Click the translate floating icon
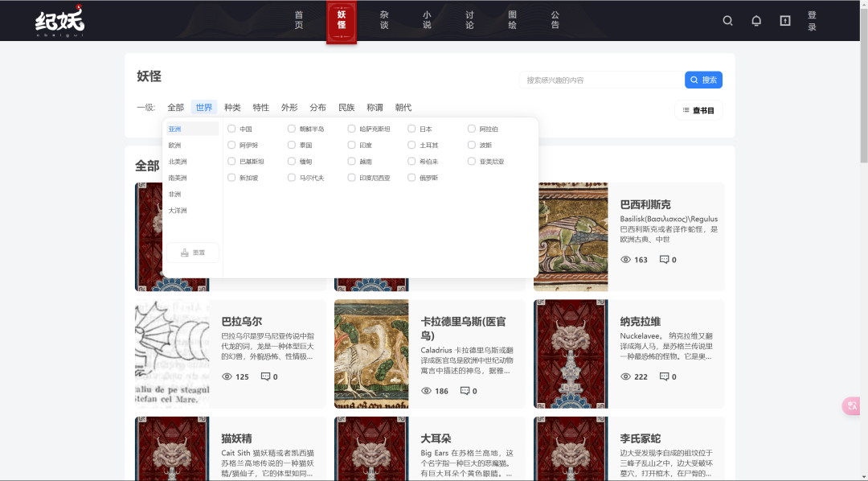Viewport: 868px width, 481px height. tap(851, 405)
